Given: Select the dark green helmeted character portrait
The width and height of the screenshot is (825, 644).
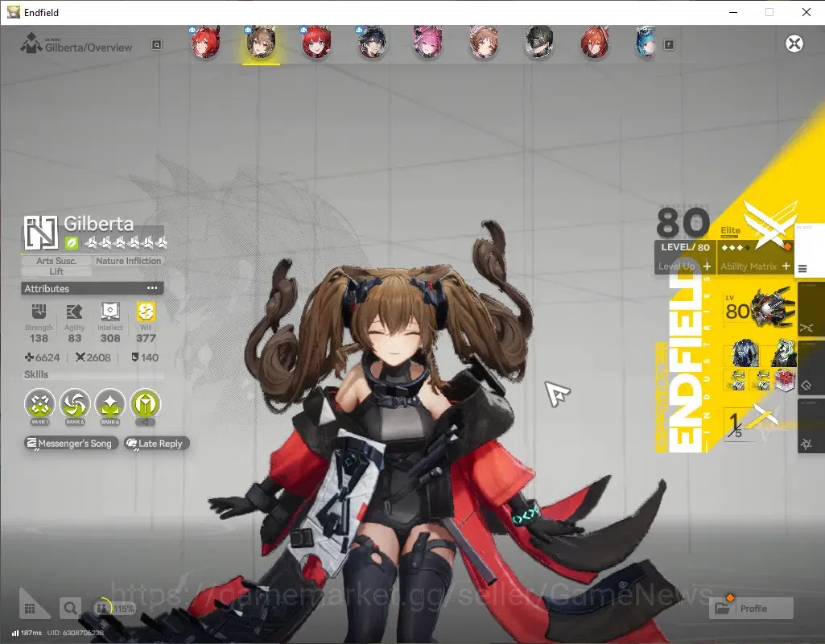Looking at the screenshot, I should (x=538, y=42).
